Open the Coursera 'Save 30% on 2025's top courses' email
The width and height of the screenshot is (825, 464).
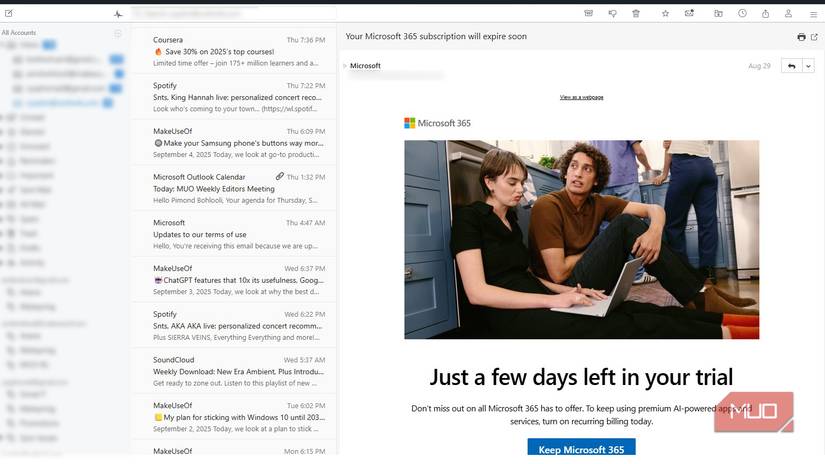(234, 52)
